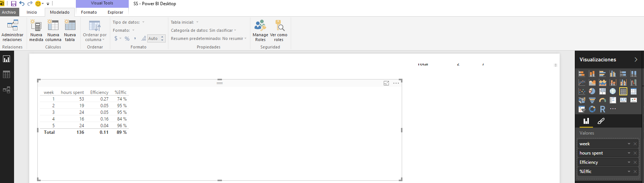
Task: Open %Effic field options arrow
Action: (x=629, y=172)
